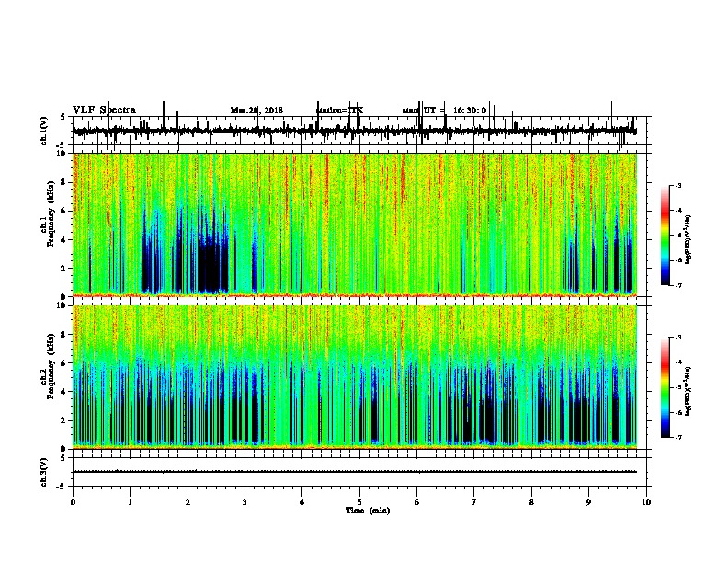Click the "2" tick on time axis
728x563 pixels.
[x=188, y=502]
